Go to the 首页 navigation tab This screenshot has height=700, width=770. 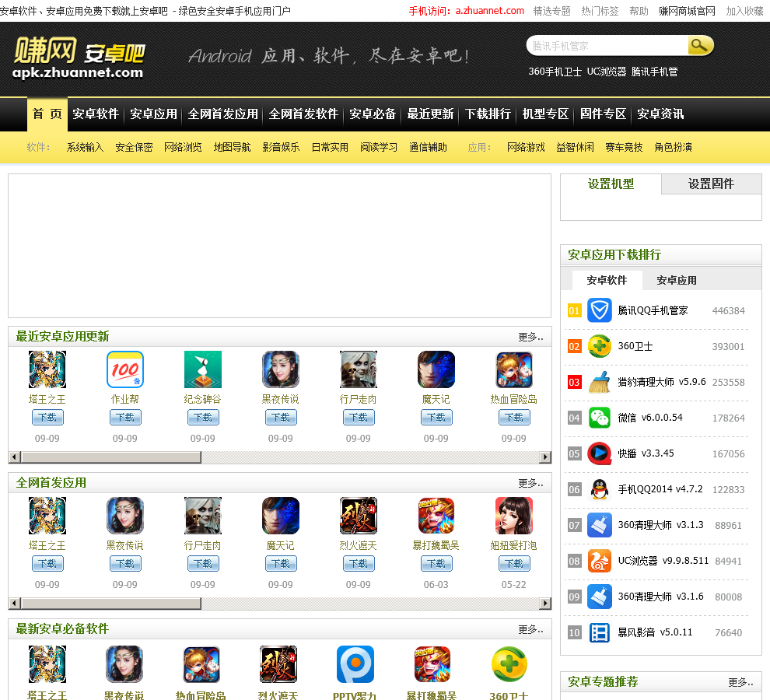[47, 114]
